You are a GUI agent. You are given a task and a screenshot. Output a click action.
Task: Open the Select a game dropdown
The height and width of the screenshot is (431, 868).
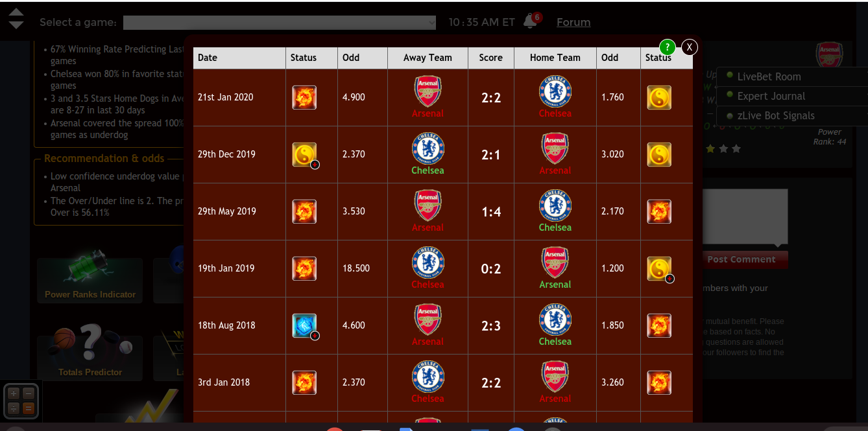click(x=280, y=23)
